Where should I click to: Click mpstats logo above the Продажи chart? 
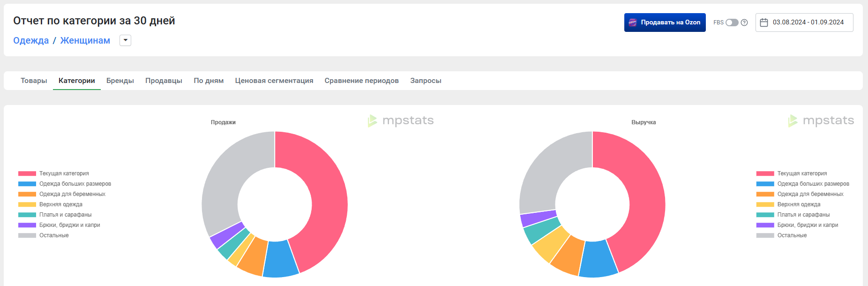[x=401, y=121]
